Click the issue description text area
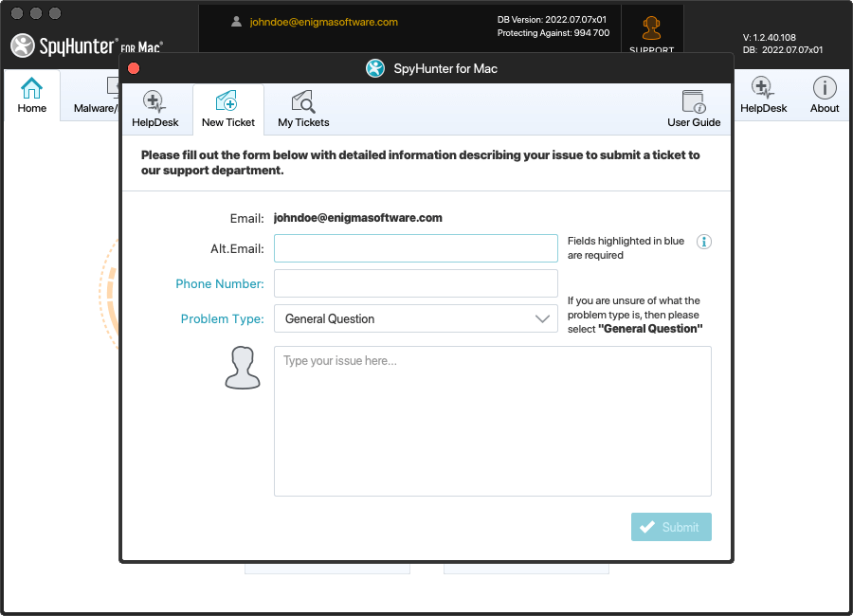 coord(492,421)
